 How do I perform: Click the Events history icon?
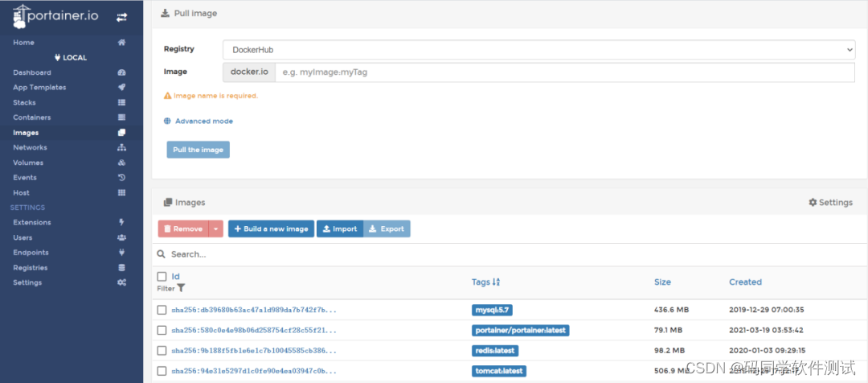click(122, 177)
